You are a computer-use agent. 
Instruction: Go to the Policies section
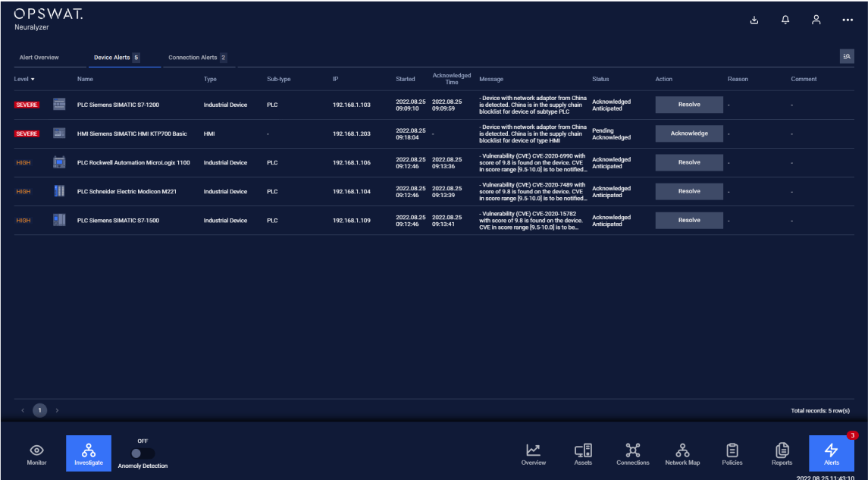pyautogui.click(x=732, y=453)
